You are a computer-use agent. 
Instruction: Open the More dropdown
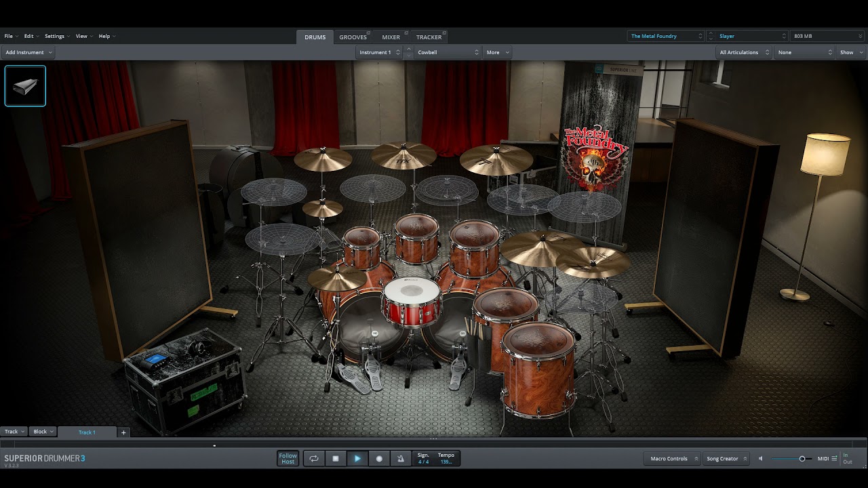pyautogui.click(x=497, y=52)
